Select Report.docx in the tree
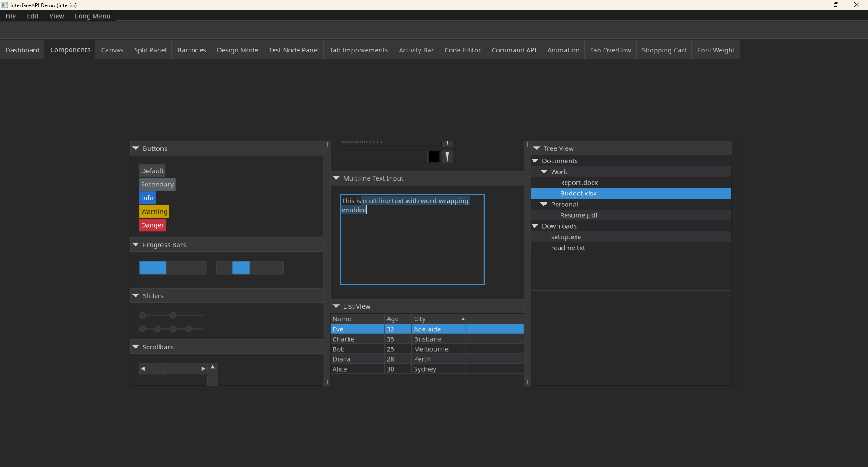The height and width of the screenshot is (467, 868). coord(579,183)
